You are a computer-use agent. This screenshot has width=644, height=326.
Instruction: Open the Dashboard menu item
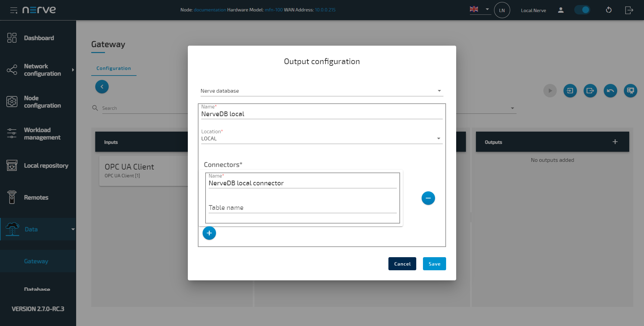click(39, 38)
